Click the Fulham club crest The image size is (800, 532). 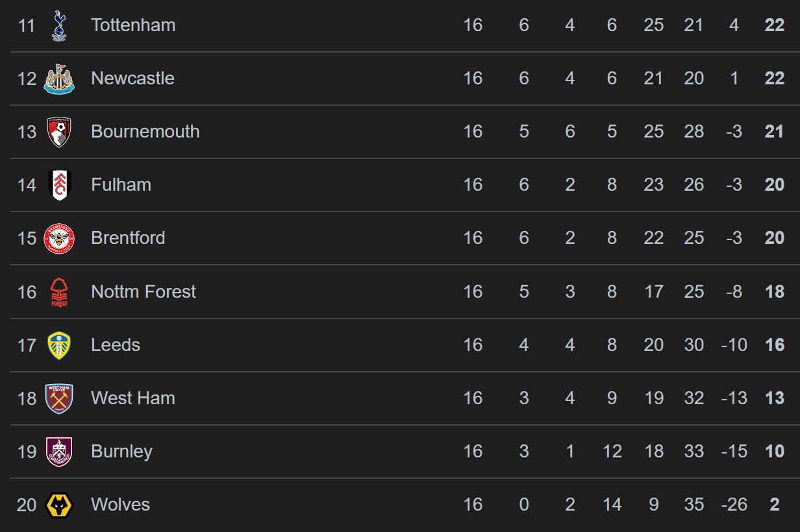[x=59, y=185]
